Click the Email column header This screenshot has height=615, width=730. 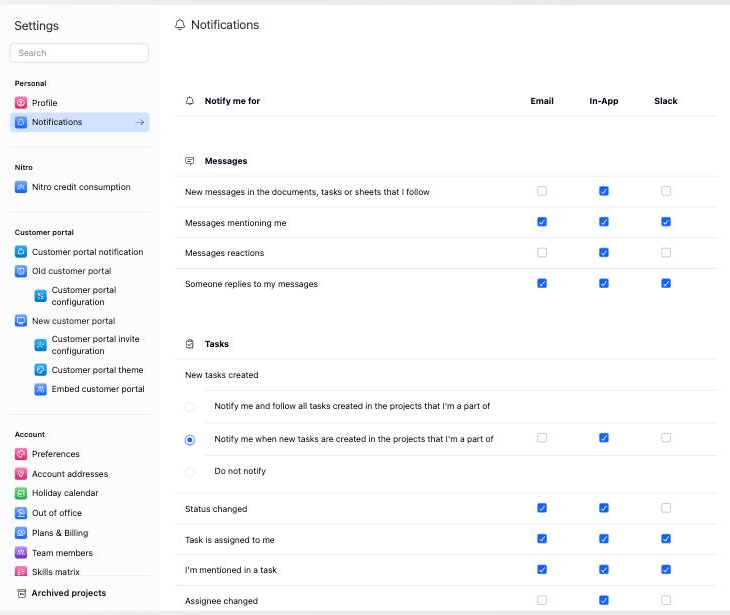542,101
